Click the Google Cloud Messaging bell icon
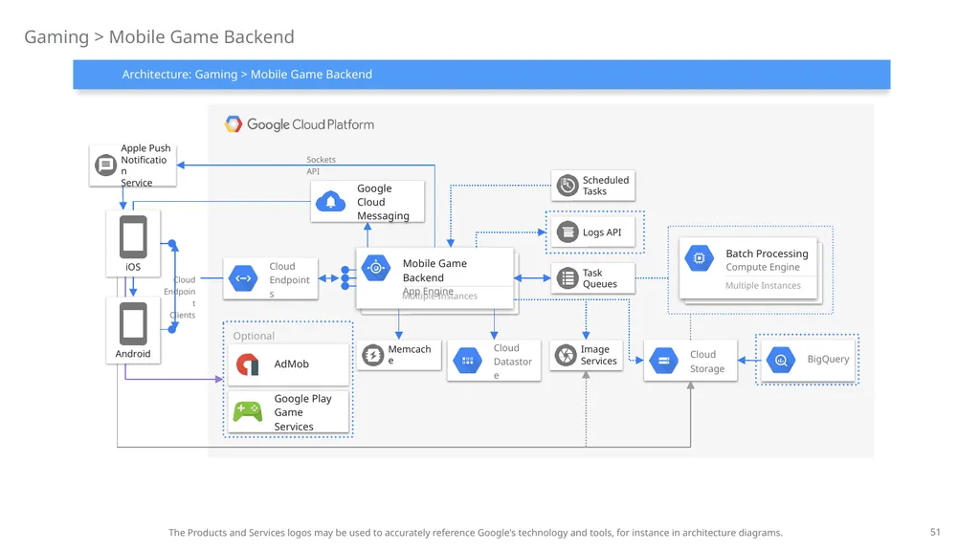Image resolution: width=980 pixels, height=551 pixels. click(330, 202)
